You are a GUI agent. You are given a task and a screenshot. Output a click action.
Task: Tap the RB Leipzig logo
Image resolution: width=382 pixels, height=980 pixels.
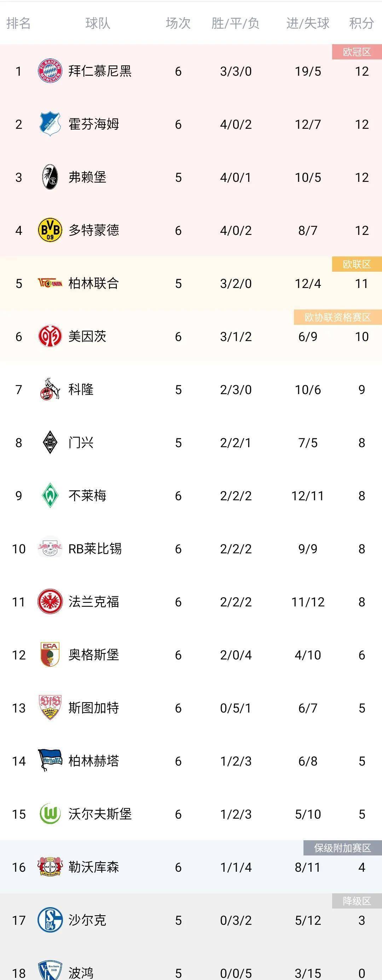(x=50, y=549)
